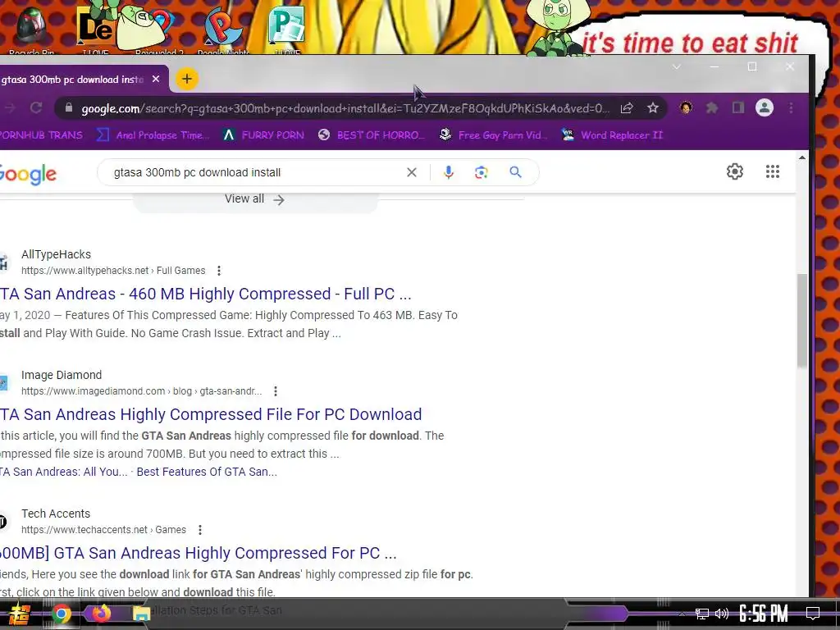840x630 pixels.
Task: Click View all button
Action: click(x=255, y=199)
